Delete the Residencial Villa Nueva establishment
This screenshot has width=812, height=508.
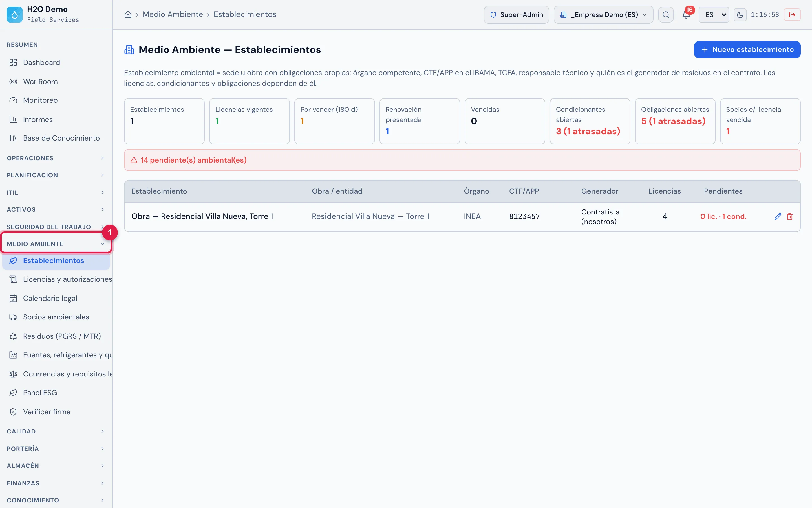pyautogui.click(x=790, y=217)
